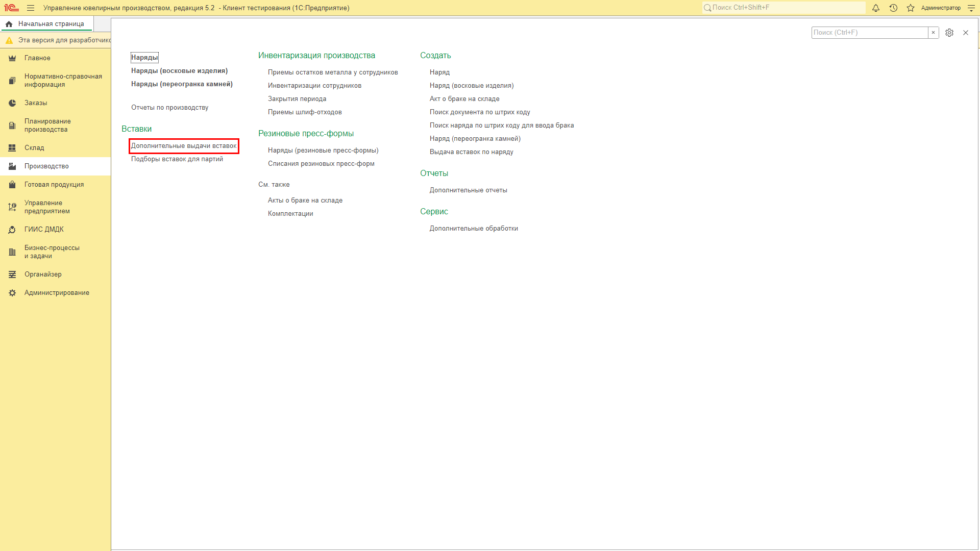Click the developer version warning triangle icon
Image resolution: width=980 pixels, height=551 pixels.
point(9,40)
